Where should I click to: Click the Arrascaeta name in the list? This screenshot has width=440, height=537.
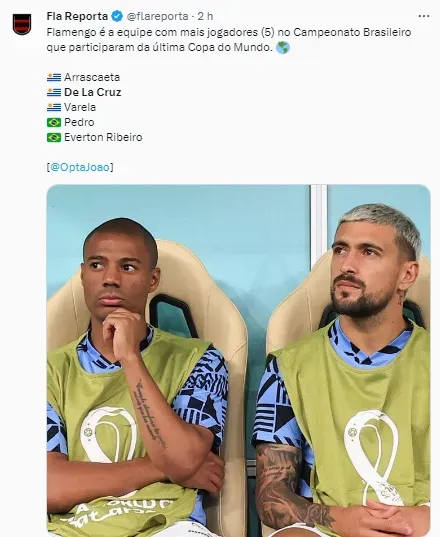coord(92,77)
